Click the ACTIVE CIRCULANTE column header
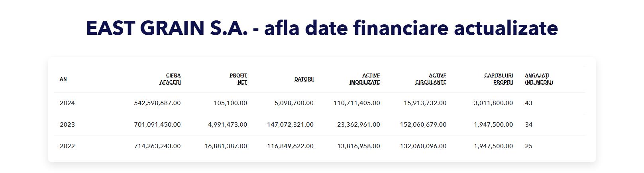This screenshot has height=173, width=644. coord(431,79)
